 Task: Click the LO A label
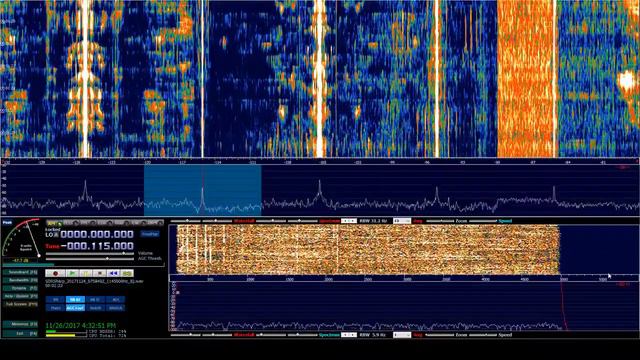coord(52,235)
